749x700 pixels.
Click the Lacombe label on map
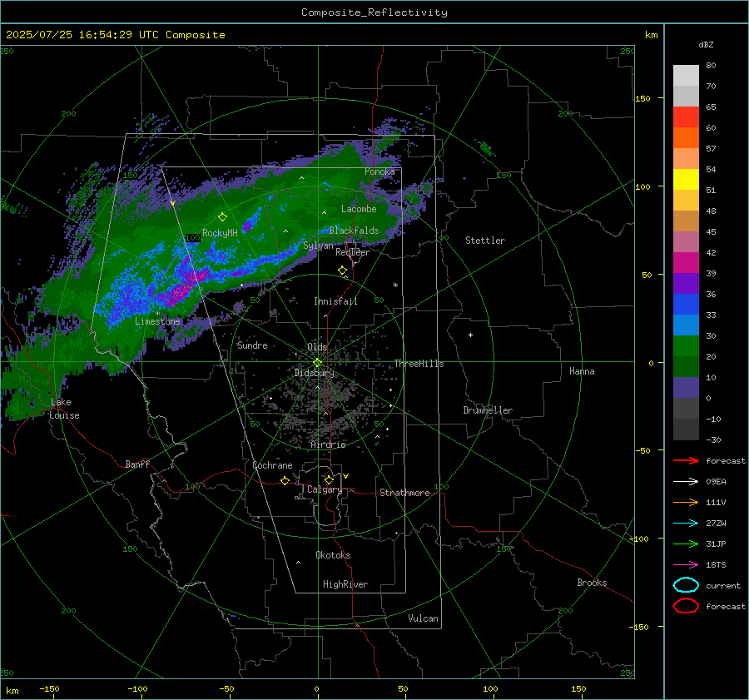pyautogui.click(x=359, y=209)
